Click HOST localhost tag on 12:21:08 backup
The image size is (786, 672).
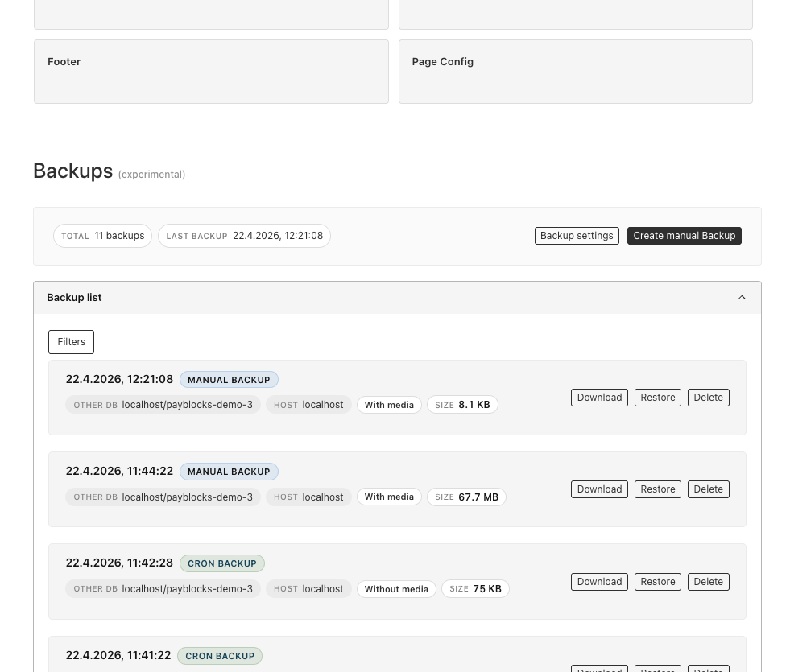[x=308, y=405]
